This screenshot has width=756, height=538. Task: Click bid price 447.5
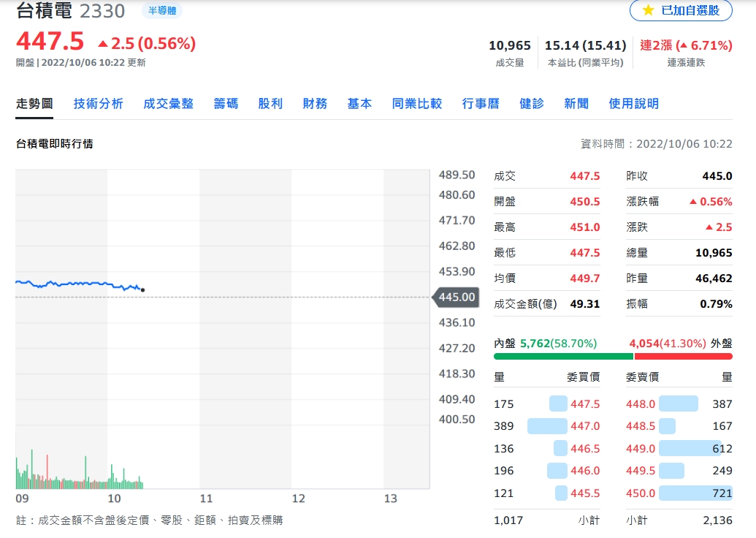(585, 403)
